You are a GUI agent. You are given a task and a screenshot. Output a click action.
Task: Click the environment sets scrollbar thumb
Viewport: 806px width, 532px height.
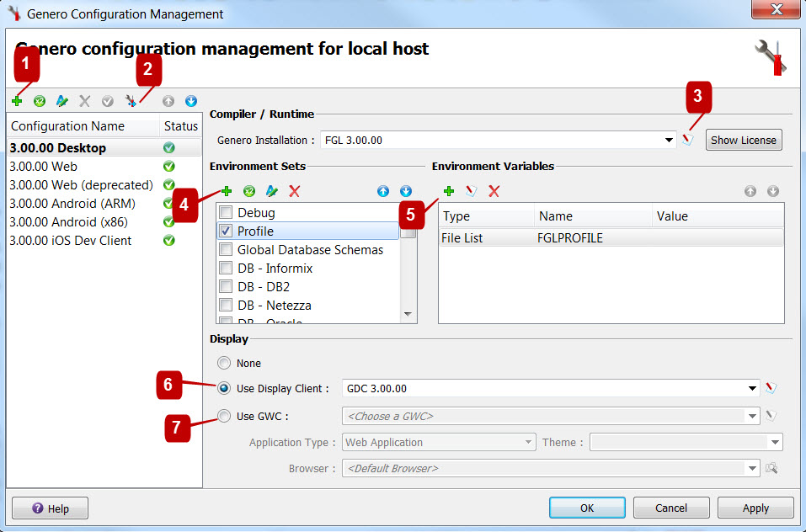point(408,232)
